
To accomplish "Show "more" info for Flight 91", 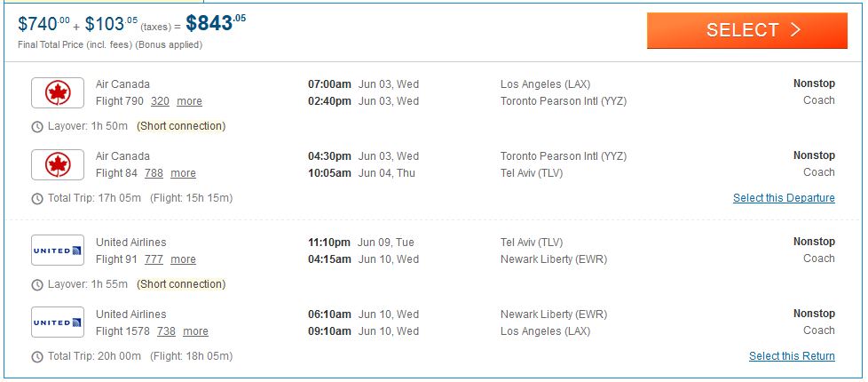I will coord(183,259).
